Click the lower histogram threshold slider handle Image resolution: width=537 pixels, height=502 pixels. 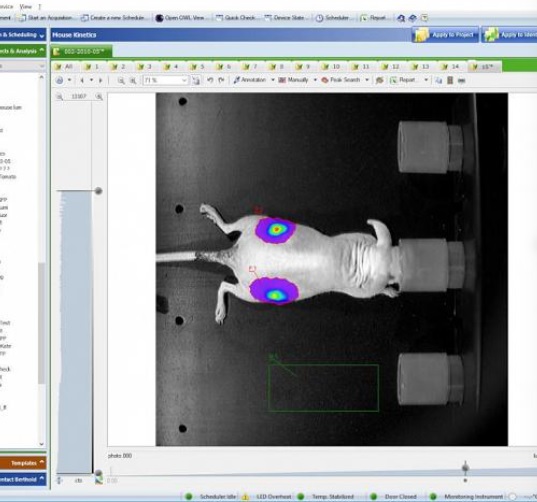[98, 473]
